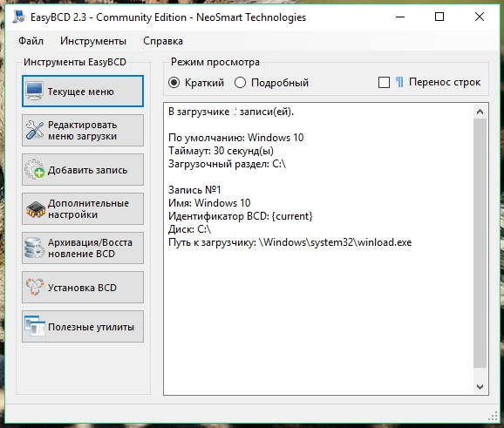The width and height of the screenshot is (504, 428).
Task: Select the Краткий radio button
Action: click(x=174, y=83)
